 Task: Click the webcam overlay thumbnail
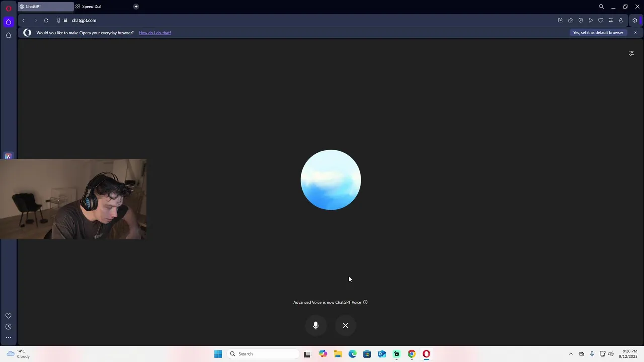point(73,199)
